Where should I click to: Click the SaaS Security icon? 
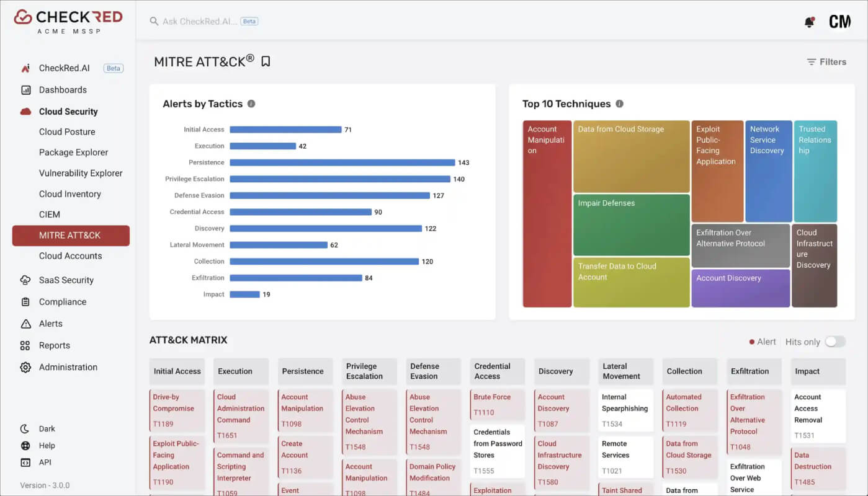point(25,280)
